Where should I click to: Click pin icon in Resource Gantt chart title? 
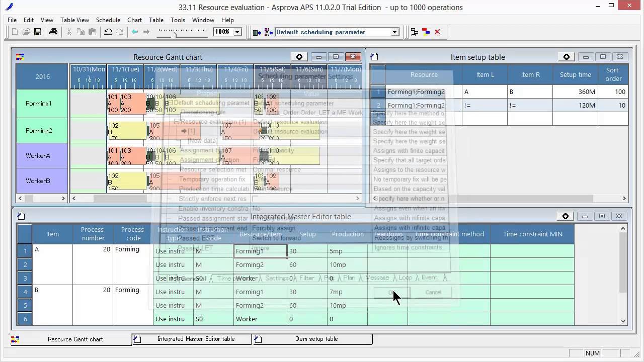299,57
